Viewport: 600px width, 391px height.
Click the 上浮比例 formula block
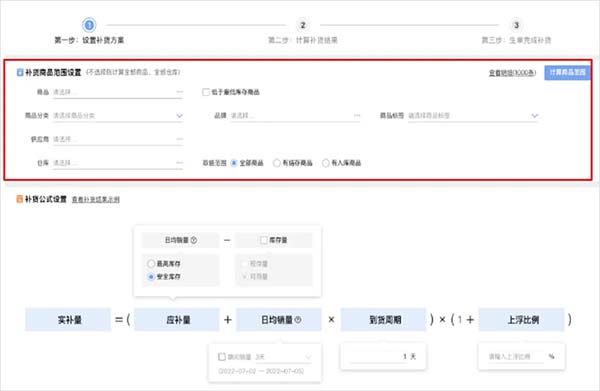point(522,320)
